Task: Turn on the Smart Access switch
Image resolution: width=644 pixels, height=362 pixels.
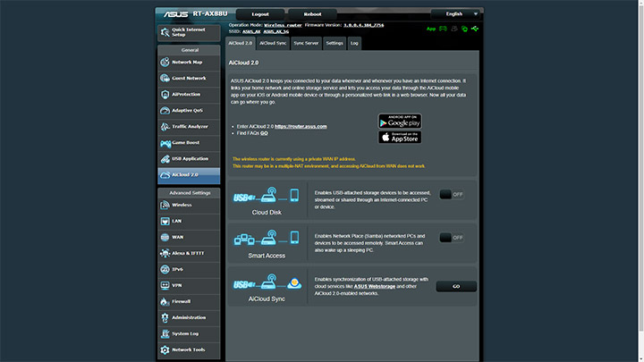Action: [x=452, y=238]
